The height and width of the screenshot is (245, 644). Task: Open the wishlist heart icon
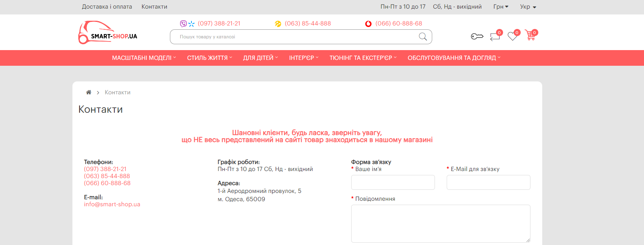[x=512, y=36]
